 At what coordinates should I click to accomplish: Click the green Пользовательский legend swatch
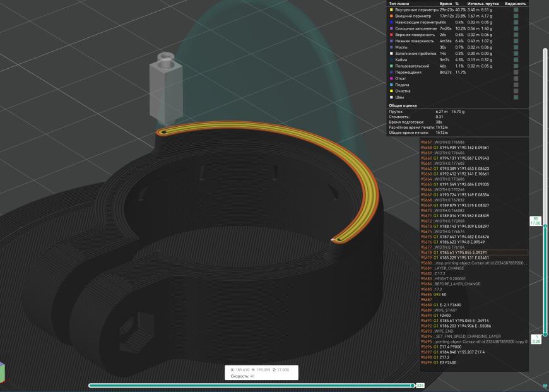pos(391,66)
